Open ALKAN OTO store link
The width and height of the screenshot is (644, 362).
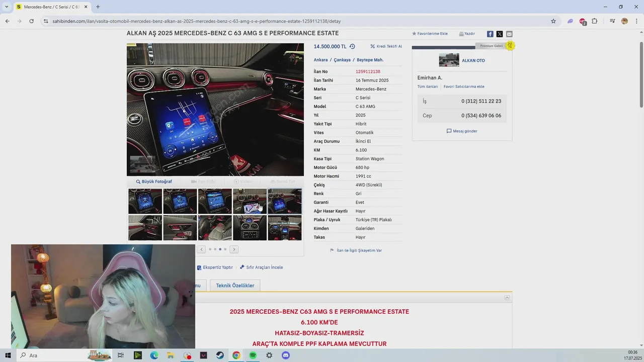473,61
